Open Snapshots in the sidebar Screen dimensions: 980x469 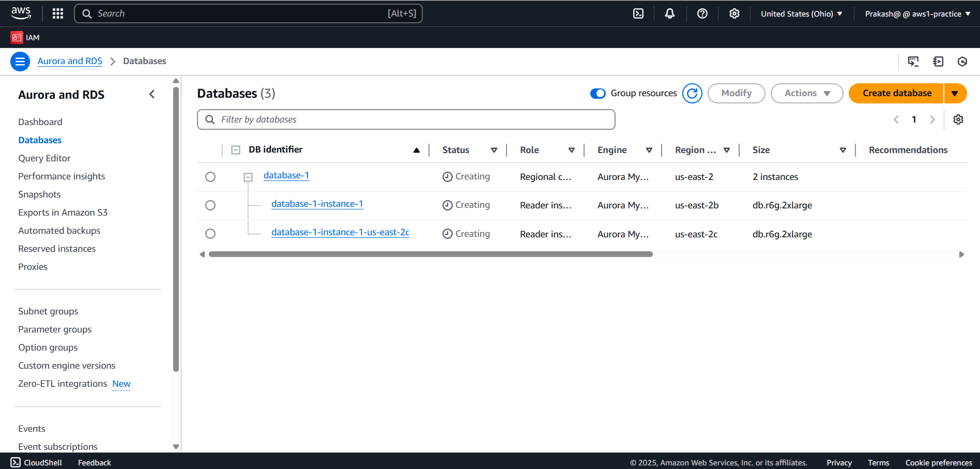(x=39, y=194)
